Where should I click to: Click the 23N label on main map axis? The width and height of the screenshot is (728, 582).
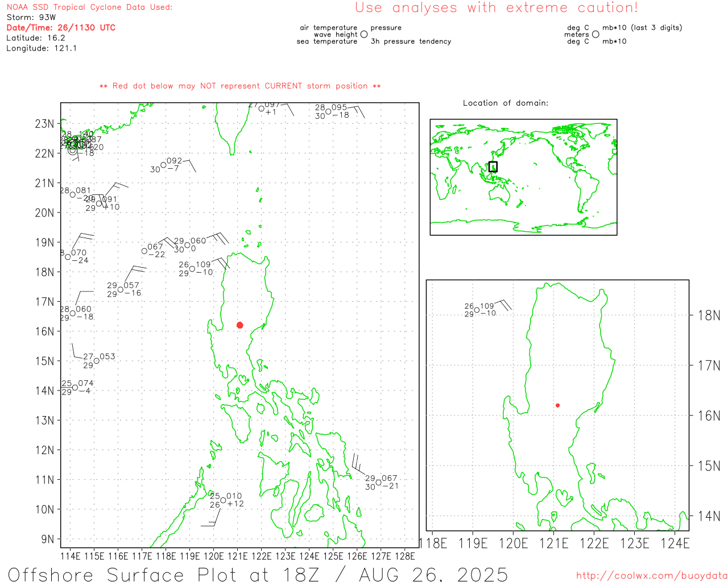point(44,124)
